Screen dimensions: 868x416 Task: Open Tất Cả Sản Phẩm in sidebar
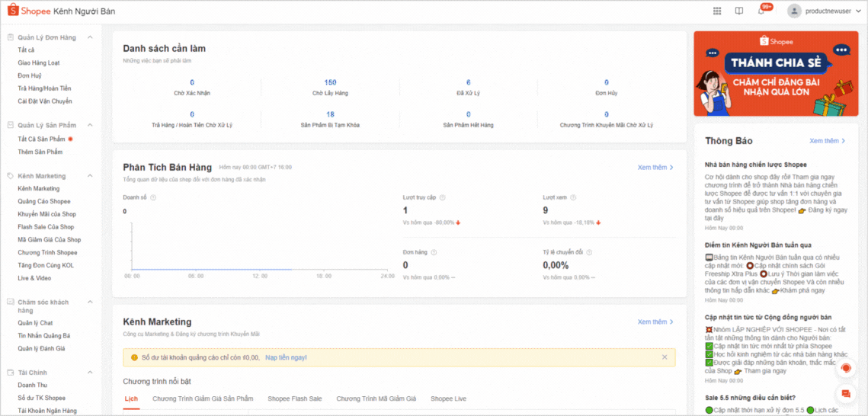41,139
